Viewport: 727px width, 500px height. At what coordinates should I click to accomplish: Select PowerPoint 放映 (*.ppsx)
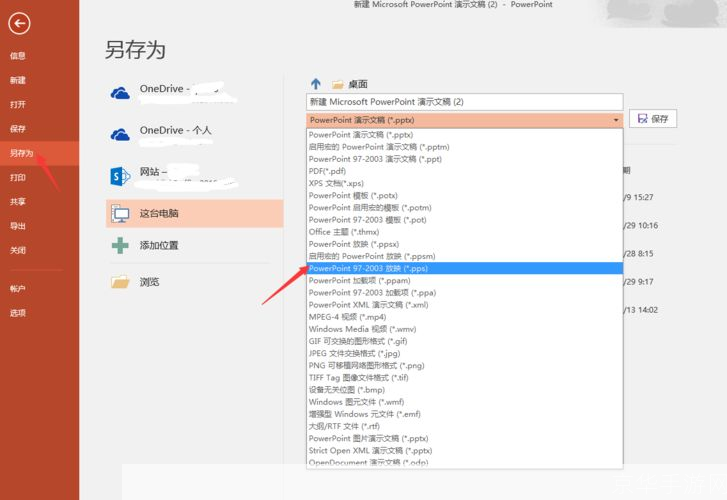click(465, 244)
